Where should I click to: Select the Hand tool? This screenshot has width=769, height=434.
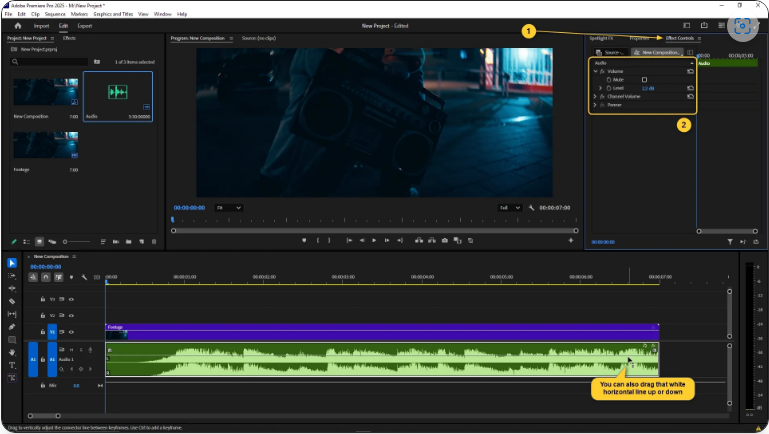click(12, 353)
